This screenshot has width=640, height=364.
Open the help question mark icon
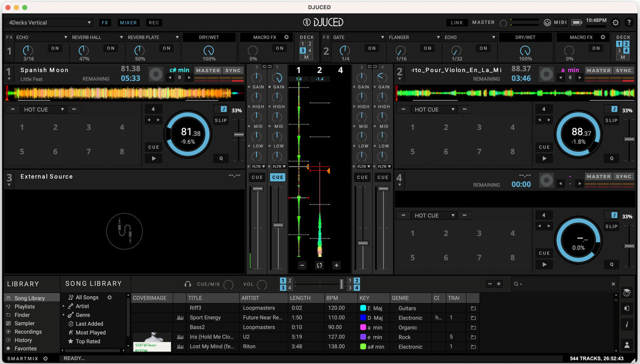(x=629, y=22)
